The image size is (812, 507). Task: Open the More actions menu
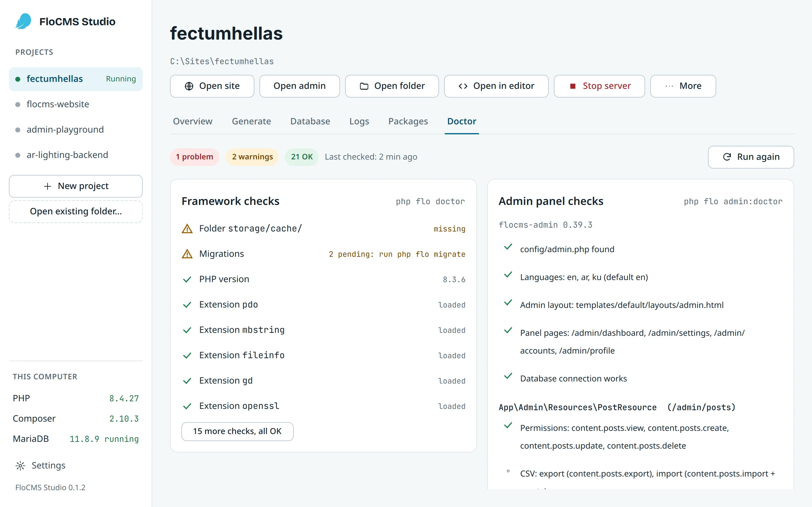(683, 86)
